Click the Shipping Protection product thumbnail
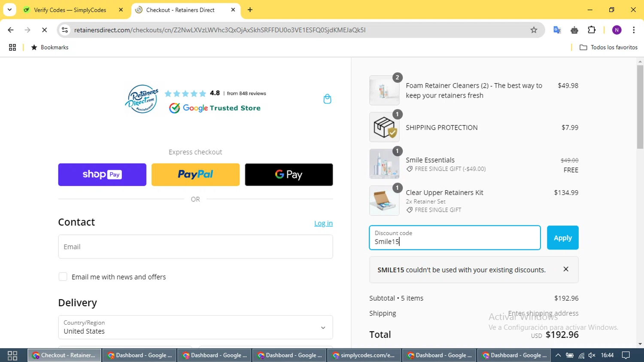The height and width of the screenshot is (362, 644). pos(384,127)
